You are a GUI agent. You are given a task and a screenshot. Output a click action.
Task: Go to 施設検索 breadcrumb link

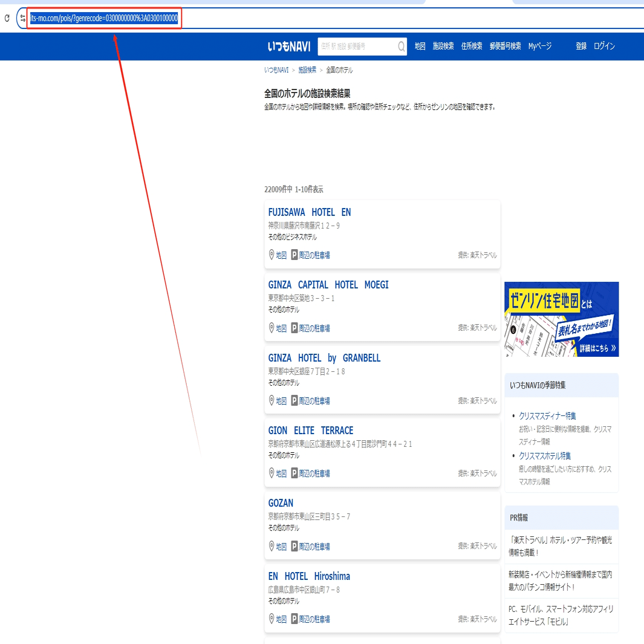[x=307, y=70]
